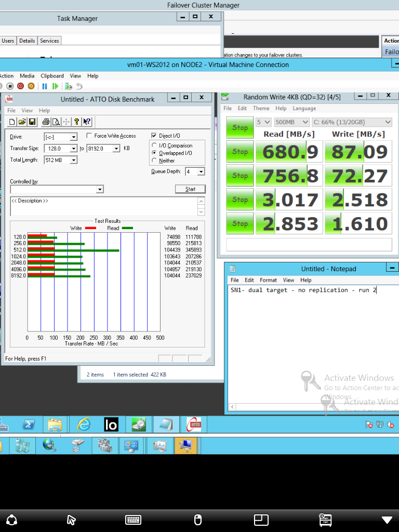Screen dimensions: 399x532
Task: Click the VM Turn Off stop icon
Action: pos(10,86)
